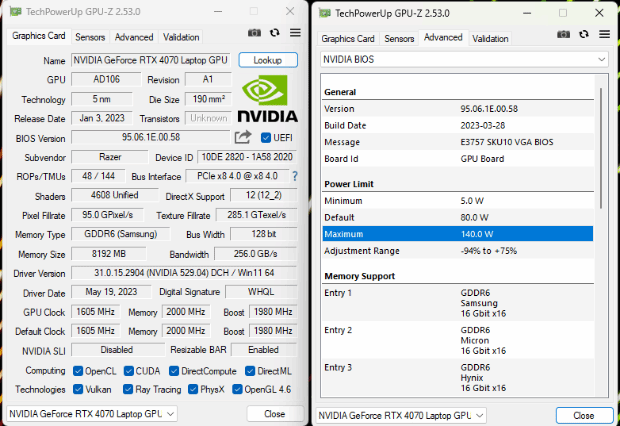
Task: Click BIOS export share icon
Action: coord(243,137)
